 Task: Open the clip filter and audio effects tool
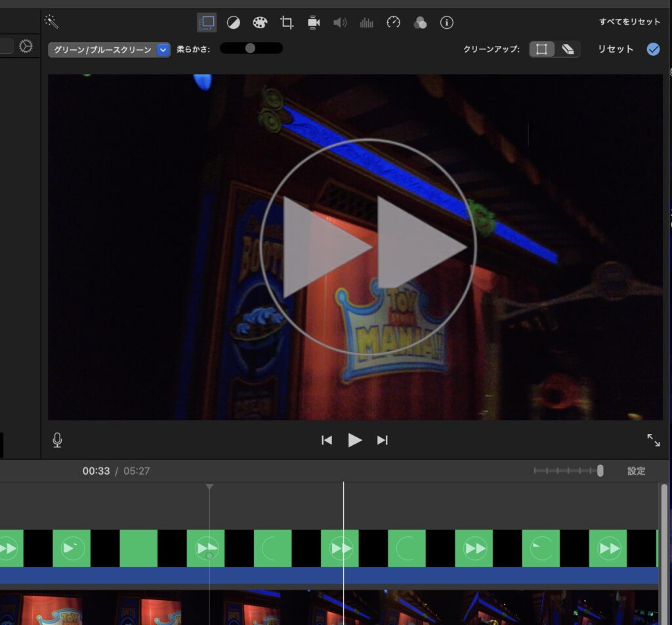point(420,23)
